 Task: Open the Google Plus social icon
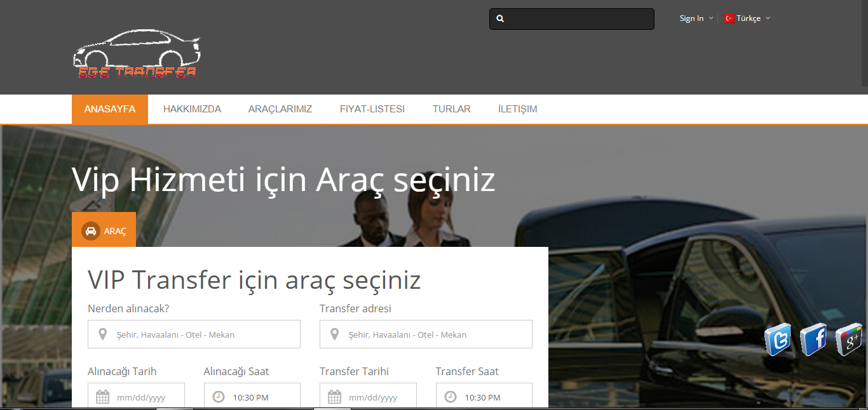pyautogui.click(x=848, y=340)
